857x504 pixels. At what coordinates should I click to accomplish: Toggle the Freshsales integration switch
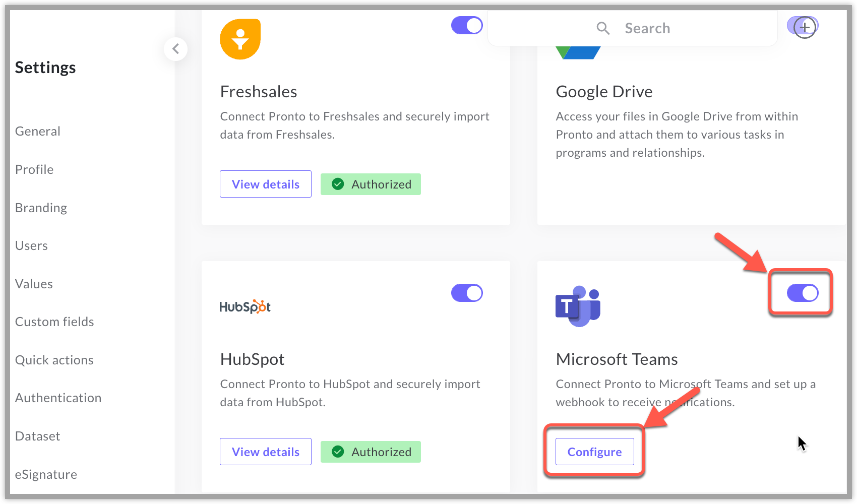(x=467, y=25)
